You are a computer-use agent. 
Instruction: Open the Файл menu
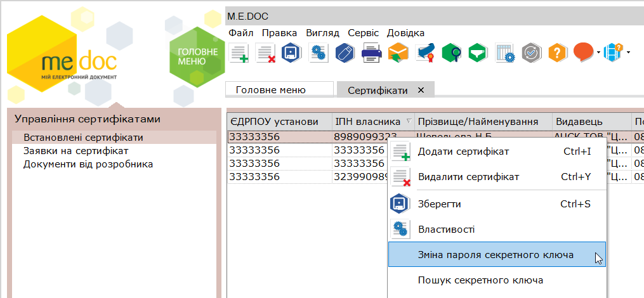point(241,33)
